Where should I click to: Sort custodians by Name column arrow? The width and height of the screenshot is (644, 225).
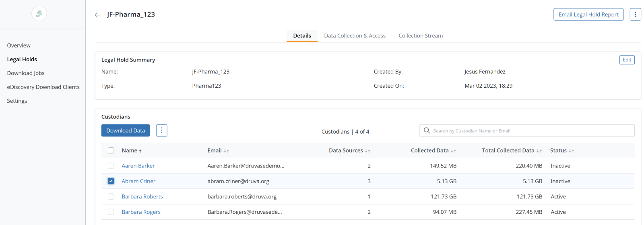point(140,151)
